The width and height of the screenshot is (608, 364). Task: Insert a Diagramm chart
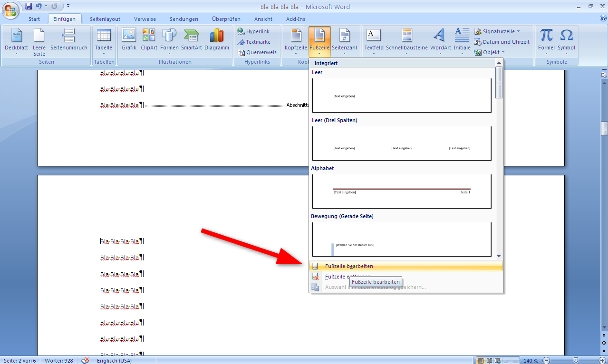[x=217, y=41]
